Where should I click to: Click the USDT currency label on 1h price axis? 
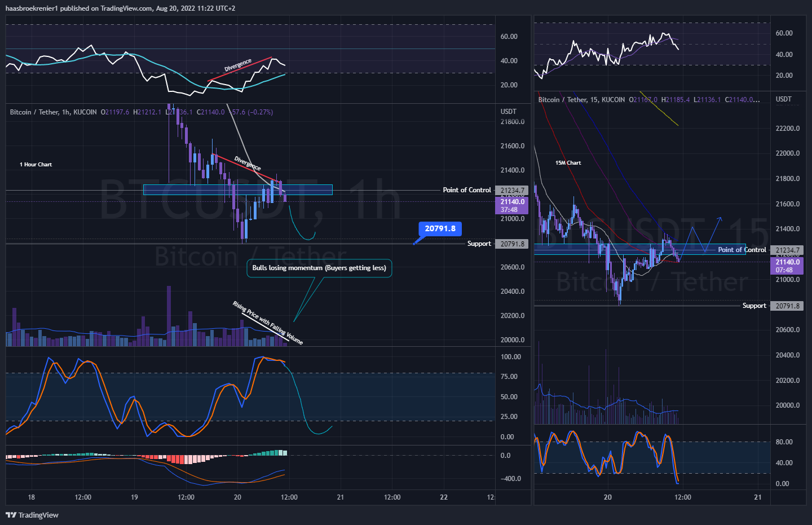pos(508,112)
